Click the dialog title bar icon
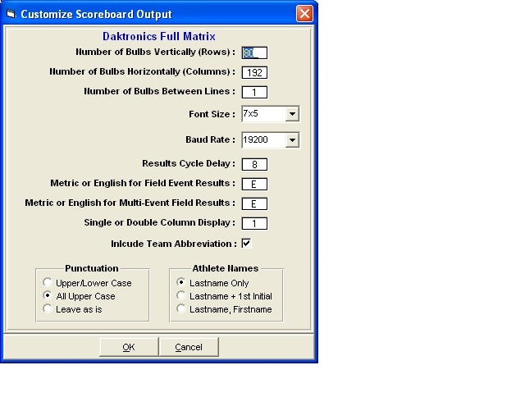This screenshot has width=525, height=420. pos(11,14)
